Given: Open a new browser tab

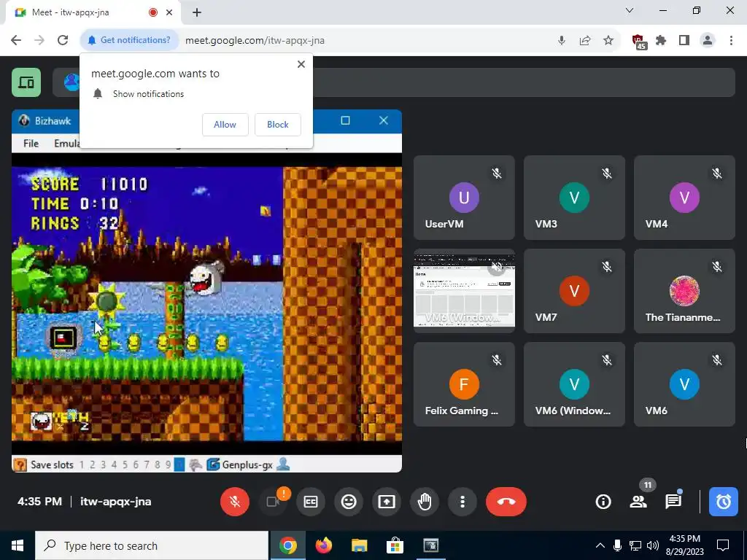Looking at the screenshot, I should click(197, 12).
